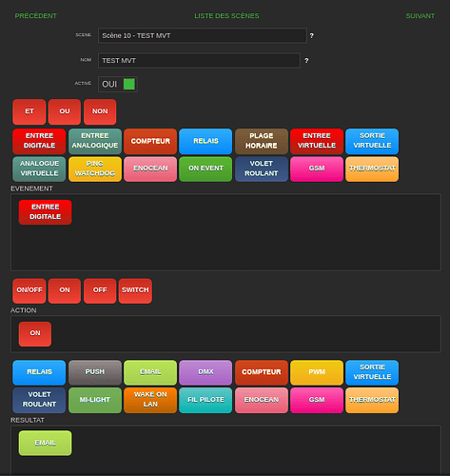Select the PING WATCHDOG event block
This screenshot has width=450, height=476.
point(95,169)
